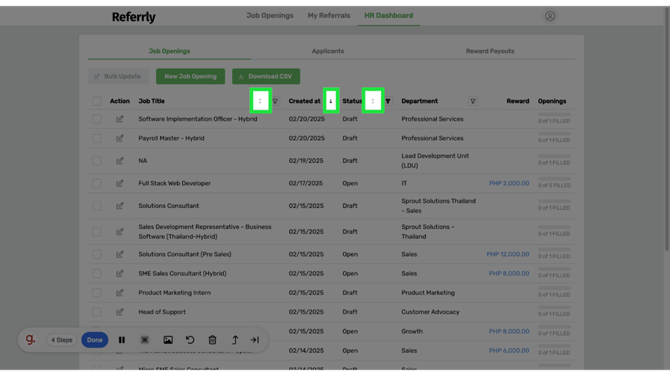670x376 pixels.
Task: Open the Status column filter dropdown
Action: pyautogui.click(x=388, y=101)
